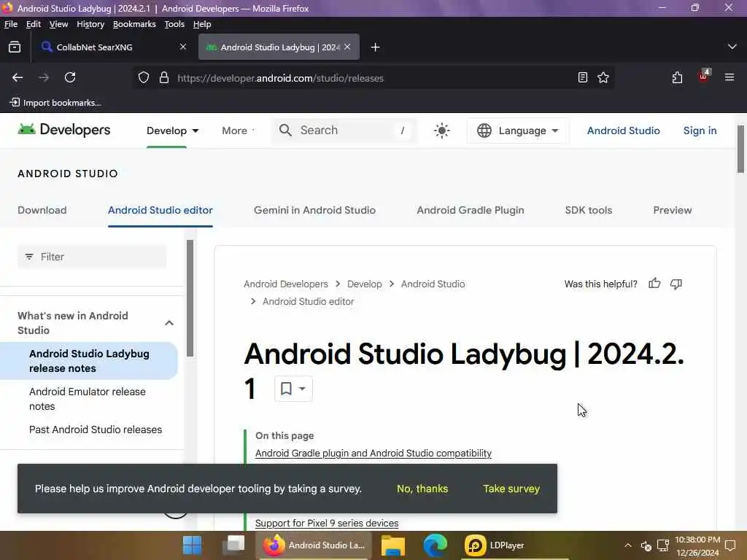Click Import bookmarks in the bookmarks toolbar
Screen dimensions: 747x560
55,102
